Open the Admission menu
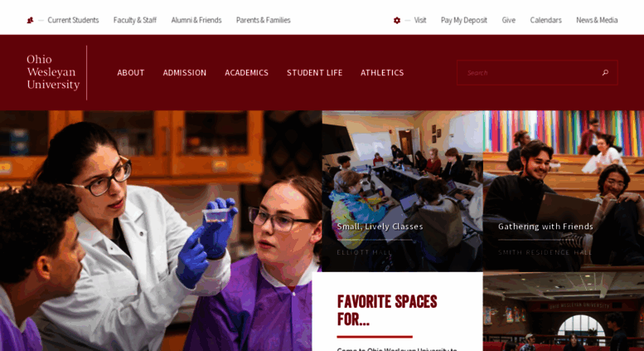 pyautogui.click(x=184, y=73)
